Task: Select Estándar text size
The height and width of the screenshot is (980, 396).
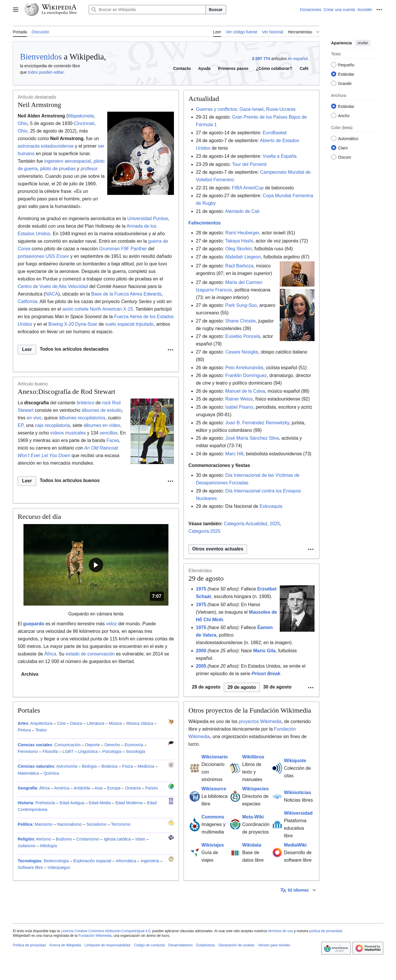Action: pyautogui.click(x=333, y=74)
